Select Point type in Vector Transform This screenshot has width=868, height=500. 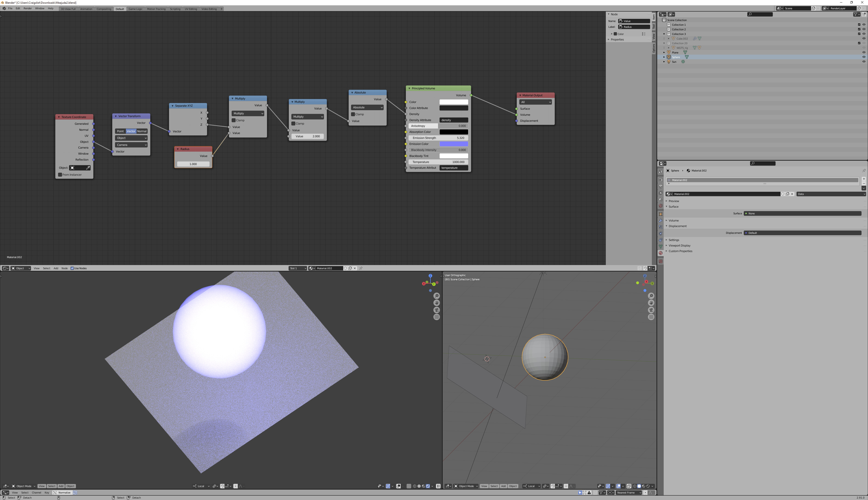120,131
